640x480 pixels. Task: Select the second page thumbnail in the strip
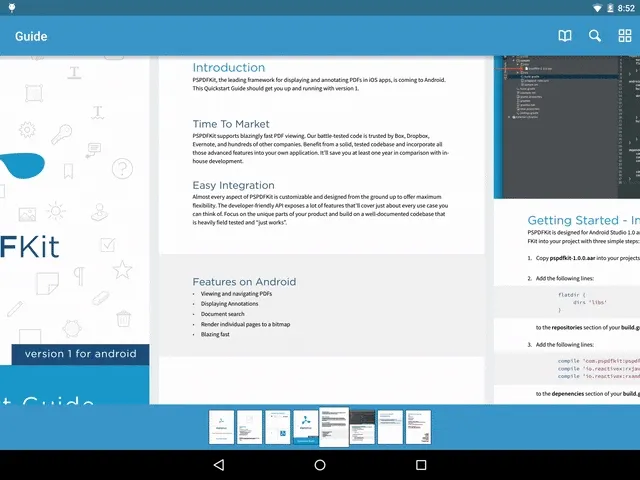[249, 427]
